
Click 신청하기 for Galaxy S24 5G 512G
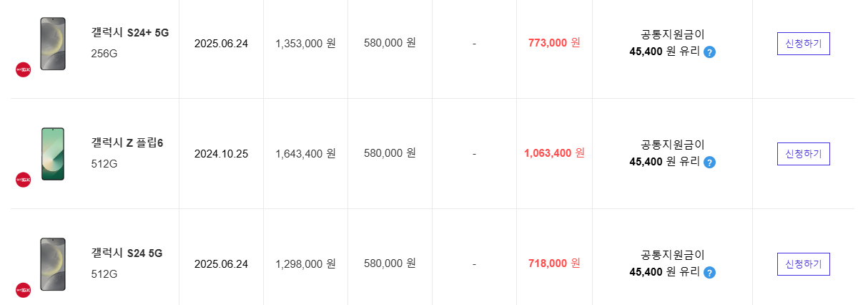pyautogui.click(x=803, y=263)
